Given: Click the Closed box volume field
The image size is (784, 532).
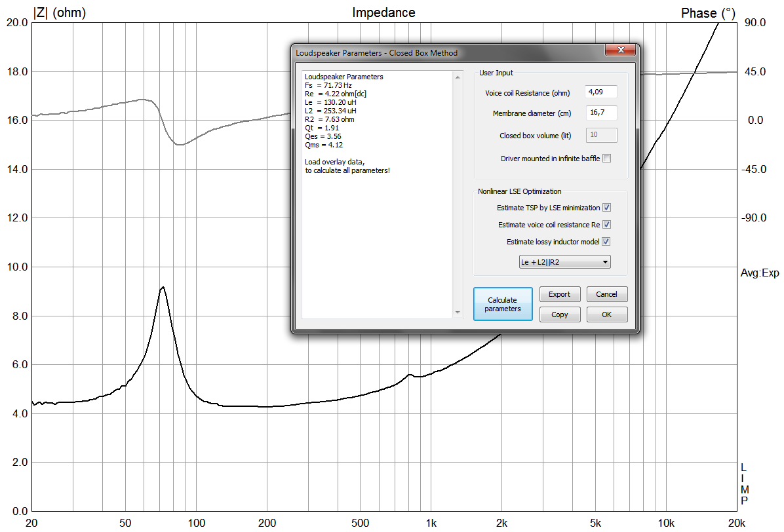Looking at the screenshot, I should [602, 135].
